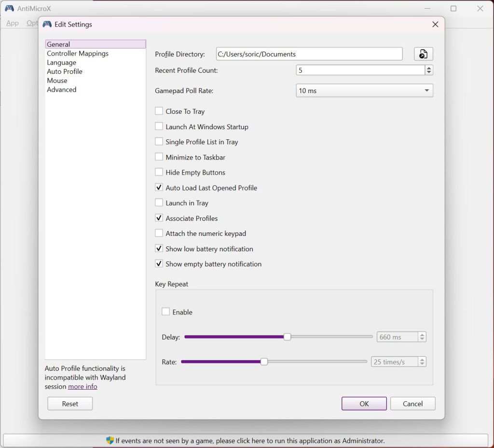Click the AntiMicroX gamepad icon in Edit Settings title
This screenshot has width=494, height=448.
[x=47, y=24]
